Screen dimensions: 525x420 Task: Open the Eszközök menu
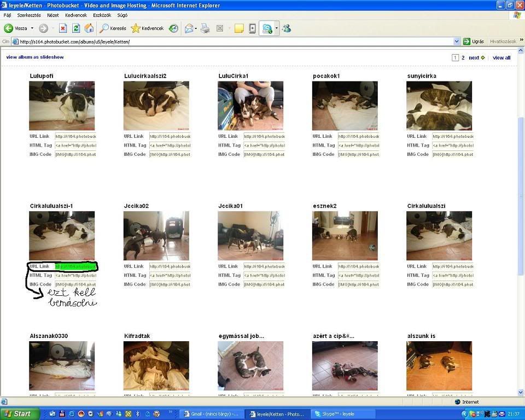(102, 15)
